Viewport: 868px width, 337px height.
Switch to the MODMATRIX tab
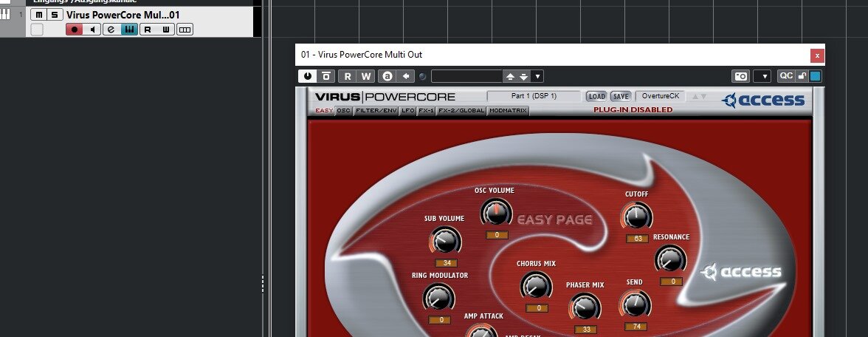pyautogui.click(x=508, y=110)
